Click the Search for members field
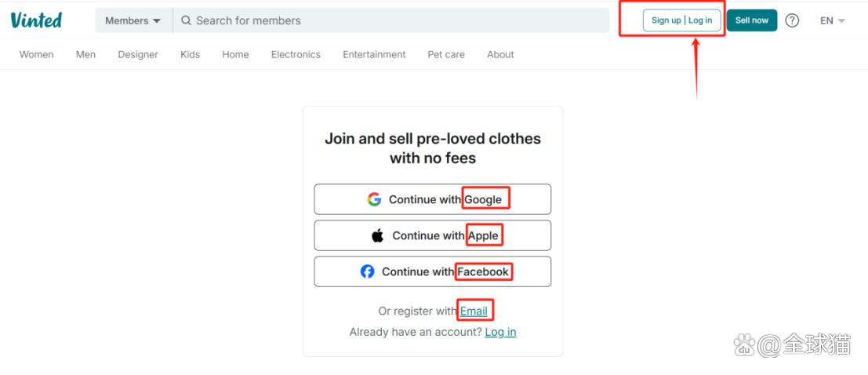Viewport: 868px width, 375px height. click(x=390, y=20)
